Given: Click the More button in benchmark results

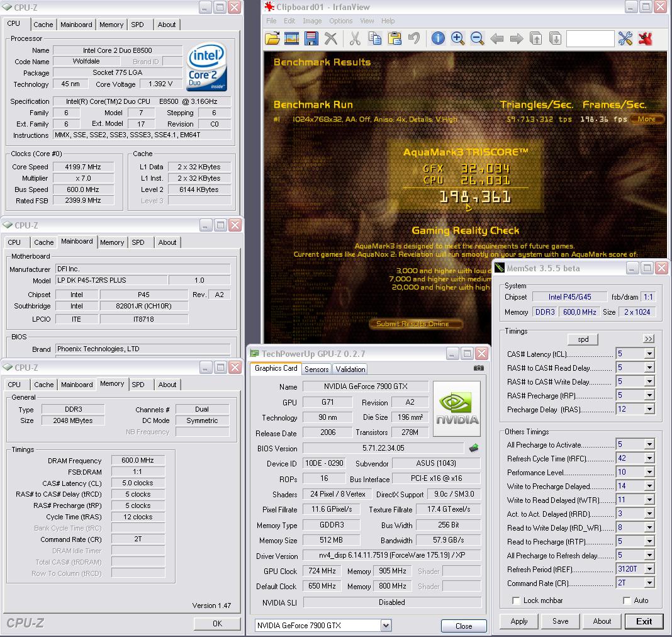Looking at the screenshot, I should [646, 119].
